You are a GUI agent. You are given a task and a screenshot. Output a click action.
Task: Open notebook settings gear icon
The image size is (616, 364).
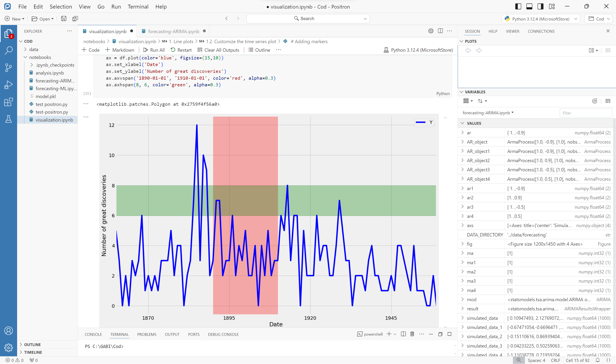(x=431, y=31)
